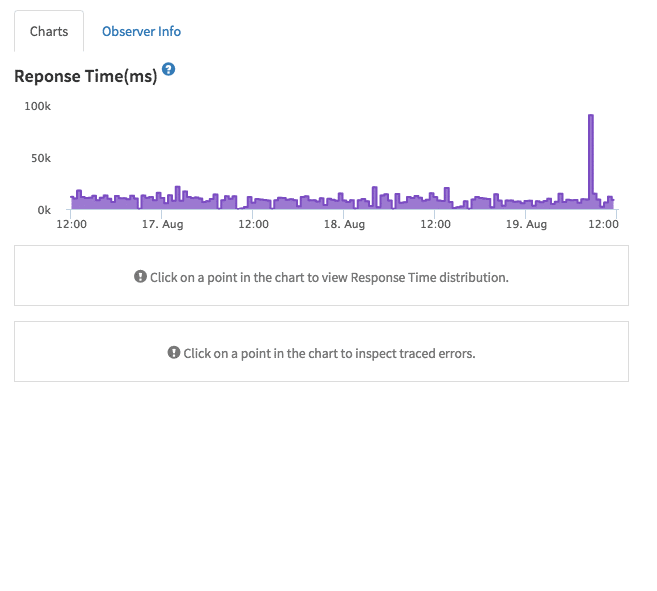Screen dimensions: 657x591
Task: Click the 100k y-axis label
Action: pos(37,106)
